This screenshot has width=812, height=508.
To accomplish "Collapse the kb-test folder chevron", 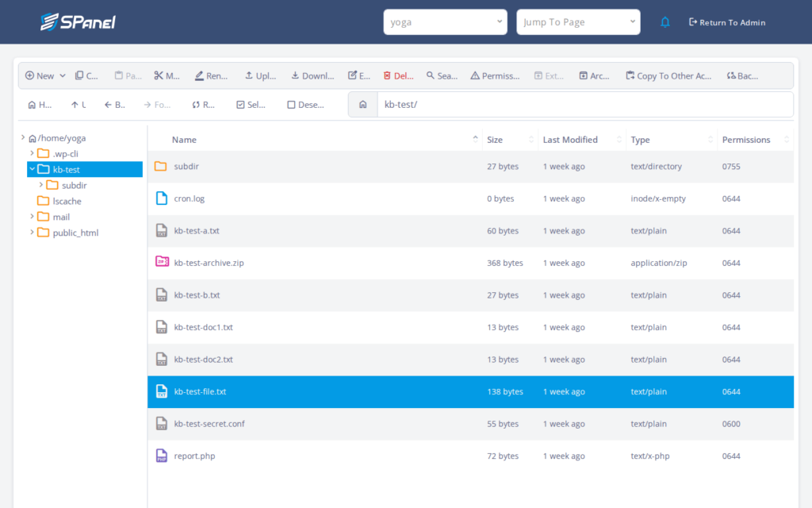I will (x=32, y=169).
